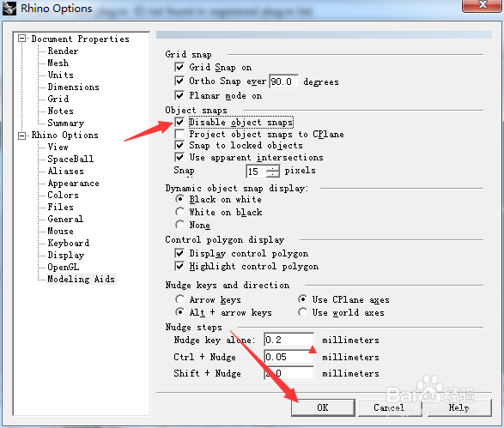Open the Keyboard options page
Screen dimensions: 504x428
click(x=69, y=243)
